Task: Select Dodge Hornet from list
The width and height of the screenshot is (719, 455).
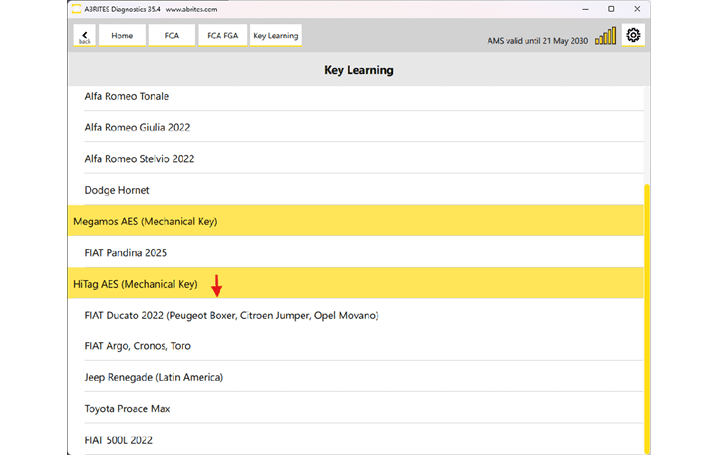Action: [x=117, y=190]
